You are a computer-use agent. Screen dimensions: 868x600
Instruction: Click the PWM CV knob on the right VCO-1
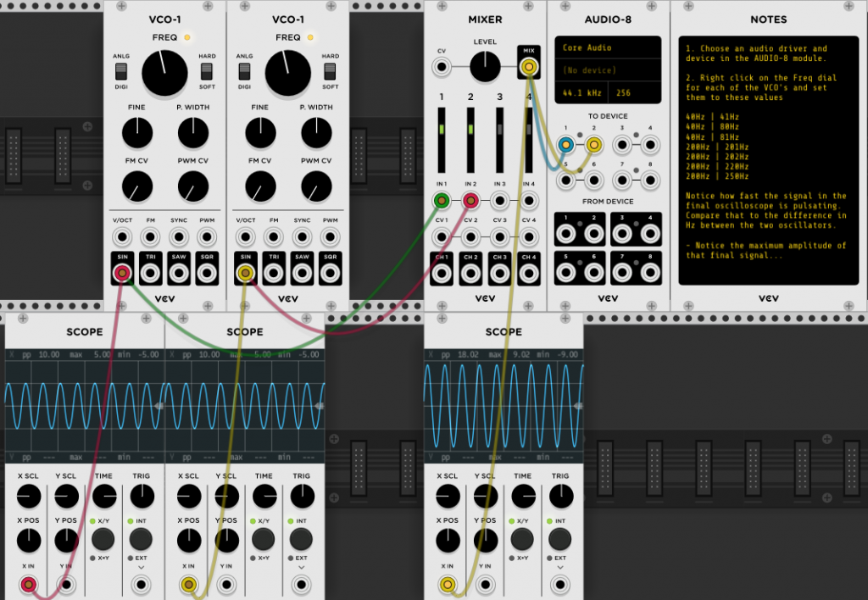316,186
